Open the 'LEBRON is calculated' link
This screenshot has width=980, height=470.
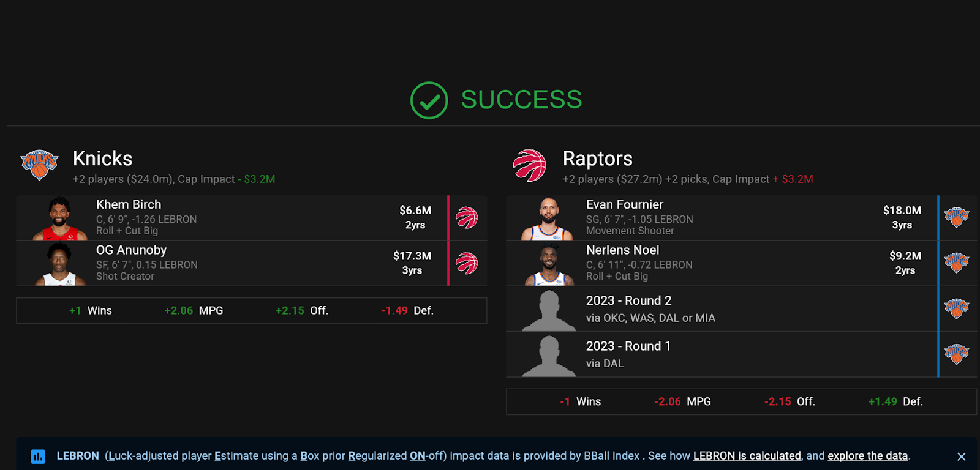[x=747, y=456]
